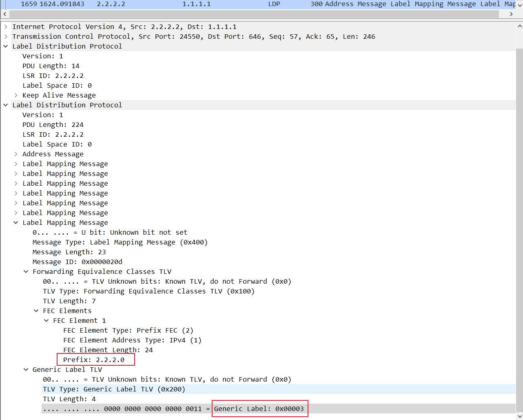This screenshot has width=523, height=420.
Task: Select TLV Type: Forwarding Equivalence Classes TLV (0x100)
Action: pyautogui.click(x=148, y=291)
